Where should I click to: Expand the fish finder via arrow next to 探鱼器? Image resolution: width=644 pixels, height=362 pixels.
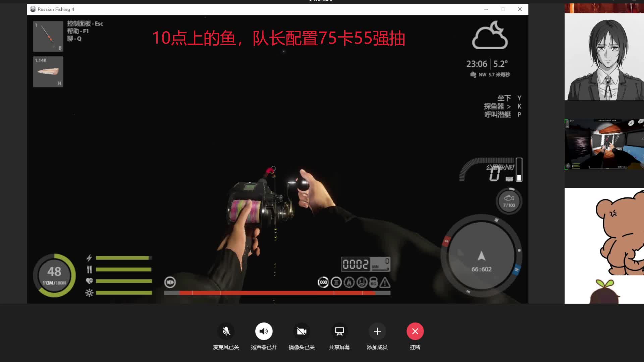tap(509, 107)
